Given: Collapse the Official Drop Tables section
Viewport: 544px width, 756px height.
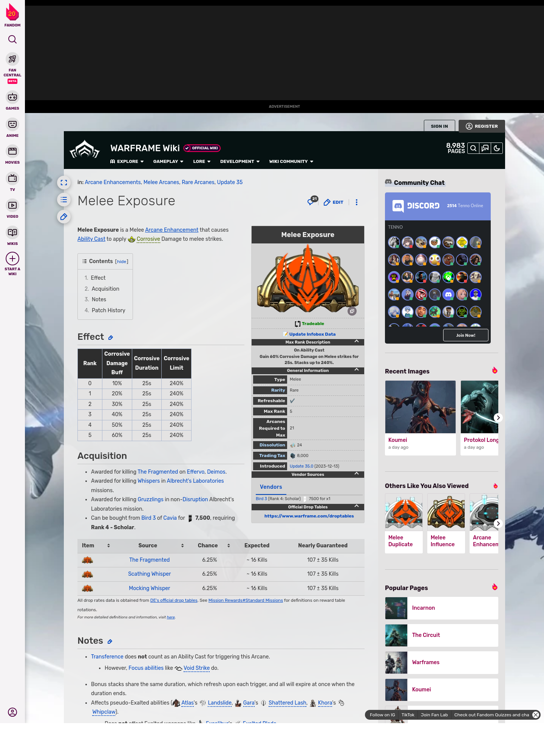Looking at the screenshot, I should click(357, 506).
